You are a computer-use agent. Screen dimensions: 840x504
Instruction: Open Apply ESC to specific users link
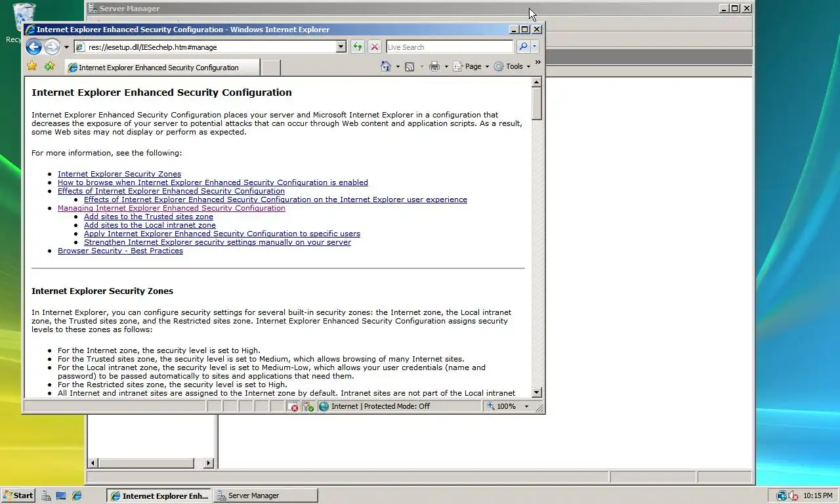(222, 234)
